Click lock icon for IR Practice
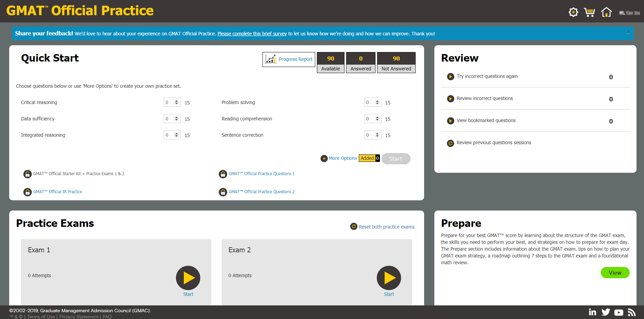 [28, 192]
